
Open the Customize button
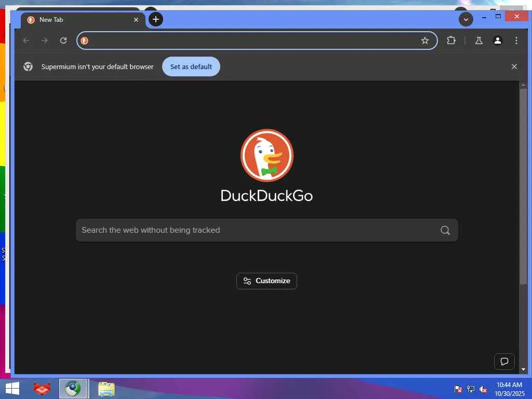click(x=267, y=281)
